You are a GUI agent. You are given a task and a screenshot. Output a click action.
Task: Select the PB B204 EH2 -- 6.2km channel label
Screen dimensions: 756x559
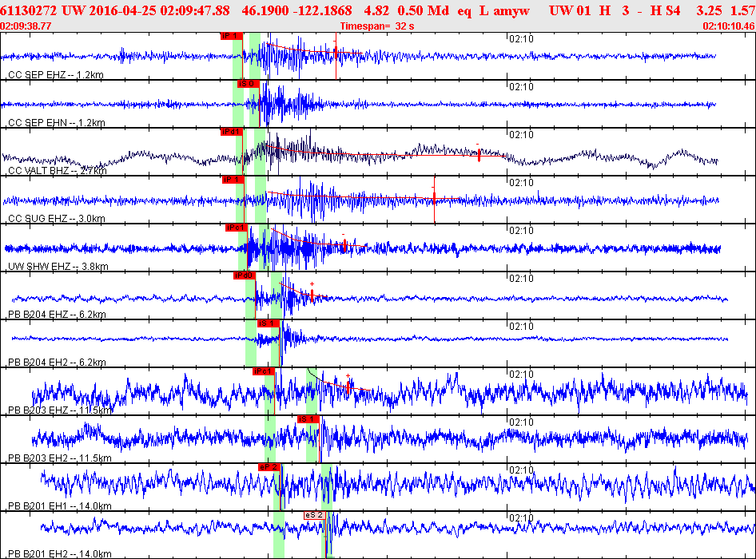(x=57, y=362)
